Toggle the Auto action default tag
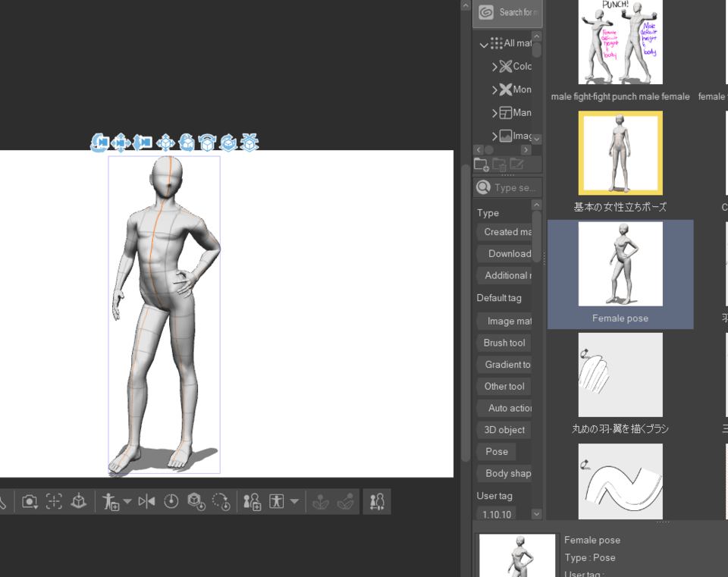728x577 pixels. coord(504,408)
